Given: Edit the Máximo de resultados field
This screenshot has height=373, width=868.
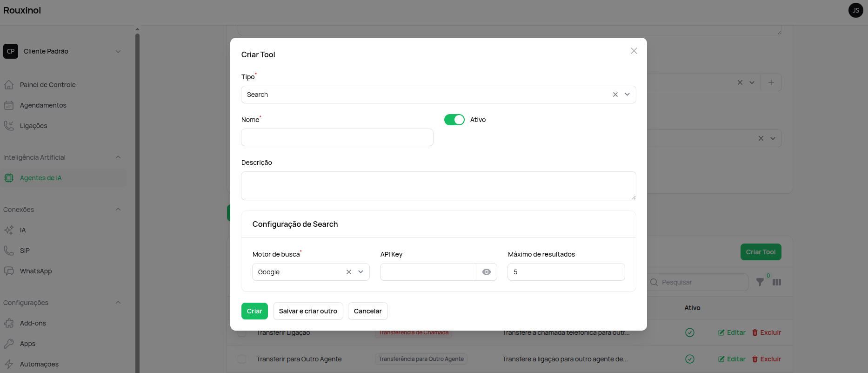Looking at the screenshot, I should 566,272.
